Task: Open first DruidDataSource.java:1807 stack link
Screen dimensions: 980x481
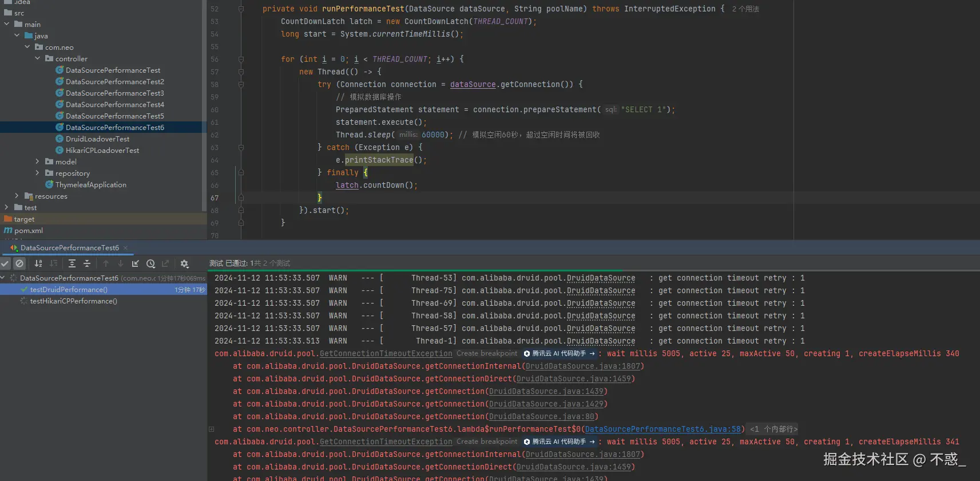Action: (582, 366)
